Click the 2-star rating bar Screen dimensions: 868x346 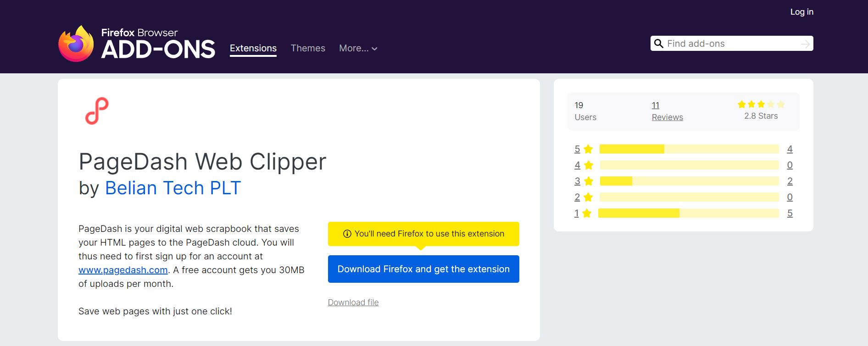pos(689,197)
